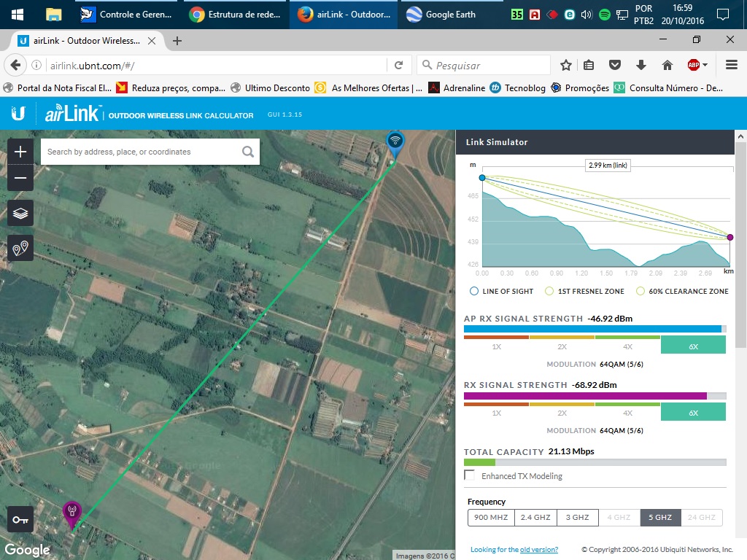Open the bookmarks list icon

[x=589, y=65]
